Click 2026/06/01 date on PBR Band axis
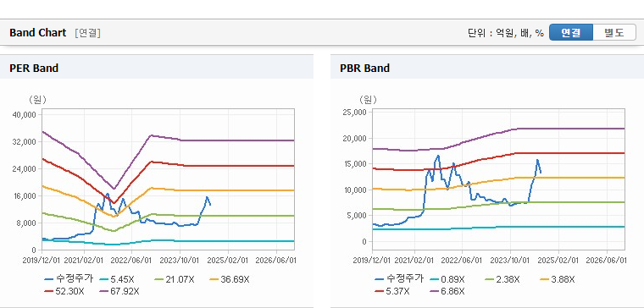This screenshot has width=644, height=308. pos(606,261)
